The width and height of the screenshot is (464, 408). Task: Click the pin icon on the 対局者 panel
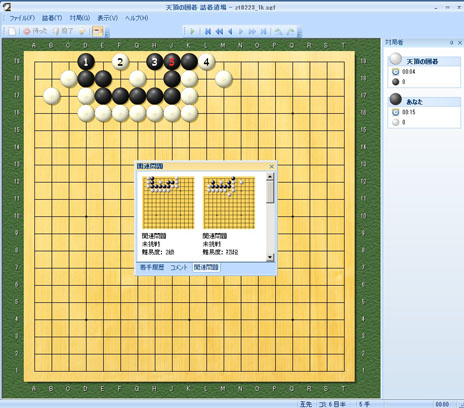[452, 43]
